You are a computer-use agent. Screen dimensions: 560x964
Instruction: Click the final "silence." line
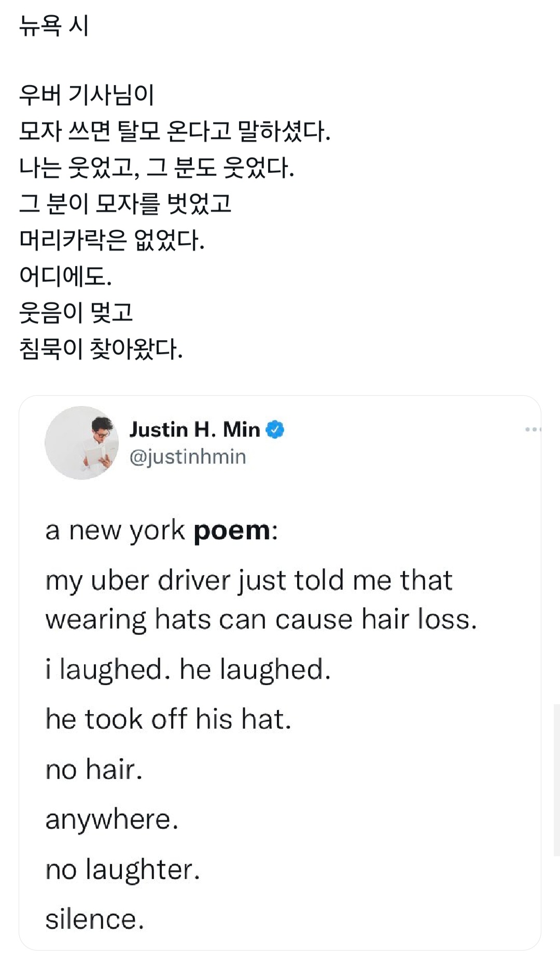94,919
